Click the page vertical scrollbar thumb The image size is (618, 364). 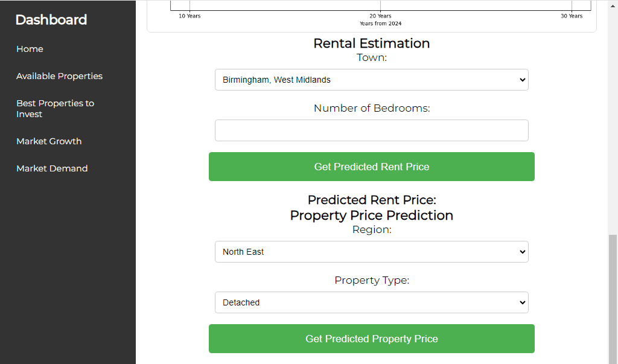click(x=613, y=299)
